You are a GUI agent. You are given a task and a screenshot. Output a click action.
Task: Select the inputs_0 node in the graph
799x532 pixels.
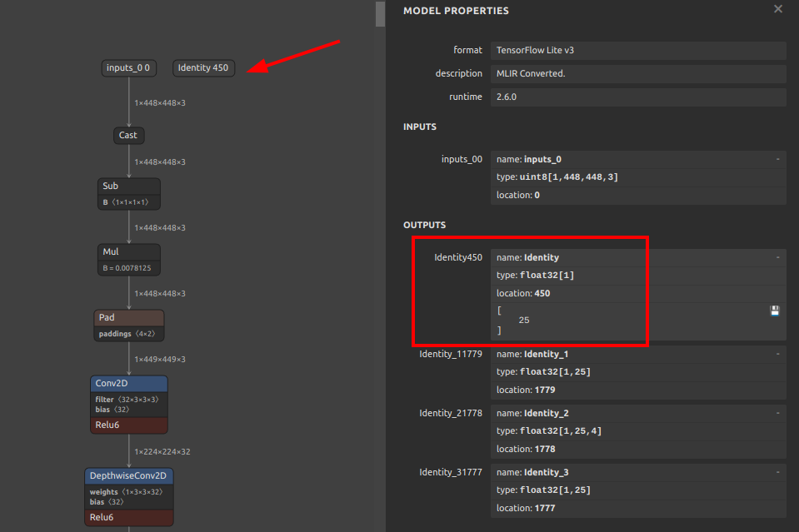127,67
